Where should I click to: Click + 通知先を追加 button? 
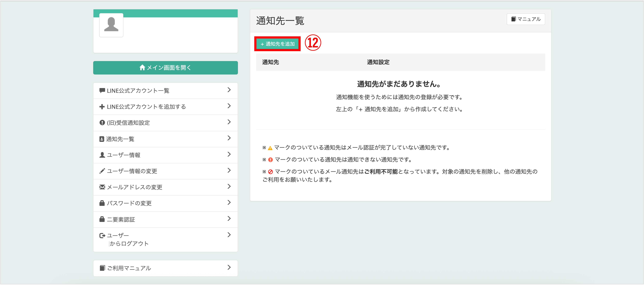[278, 44]
